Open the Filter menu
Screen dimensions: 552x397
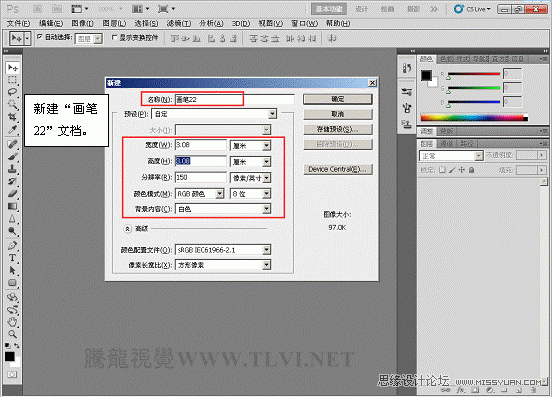point(179,23)
